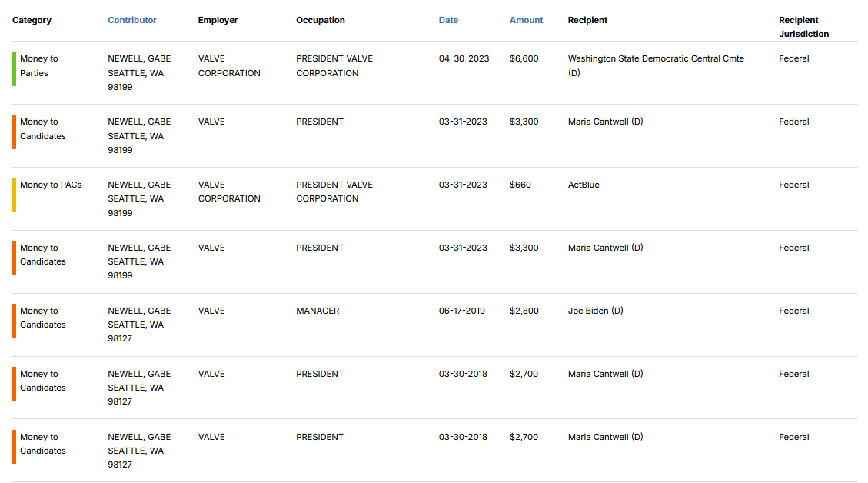Select the Joe Biden (D) recipient

(596, 311)
